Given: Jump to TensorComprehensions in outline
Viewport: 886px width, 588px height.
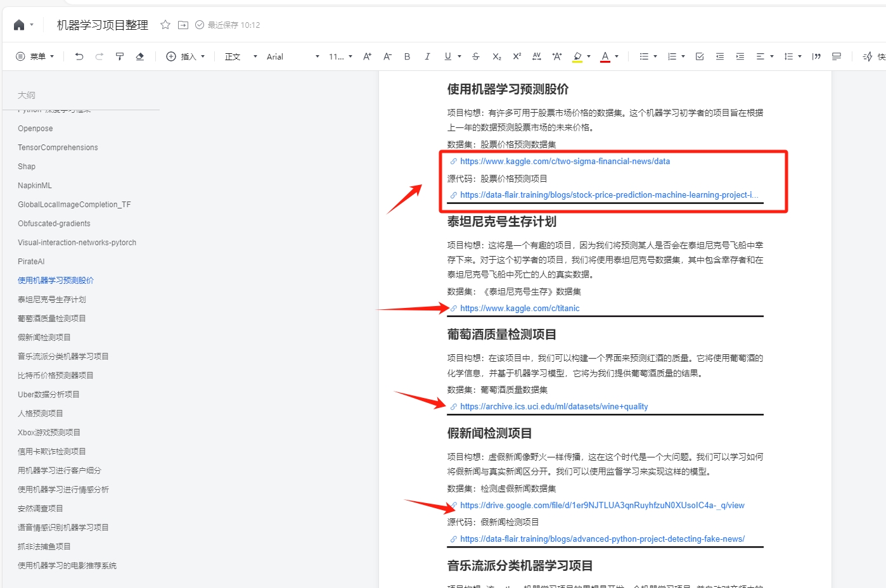Looking at the screenshot, I should point(58,148).
